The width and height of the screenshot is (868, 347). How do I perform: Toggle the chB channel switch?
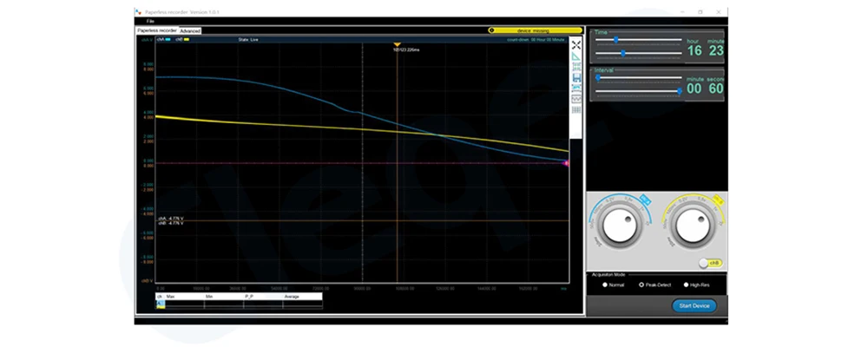[x=710, y=264]
